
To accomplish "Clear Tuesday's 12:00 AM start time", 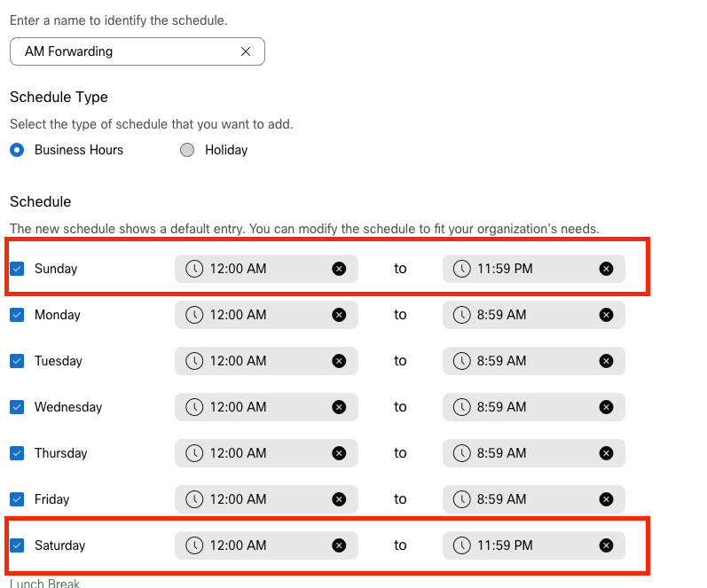I will (x=339, y=361).
